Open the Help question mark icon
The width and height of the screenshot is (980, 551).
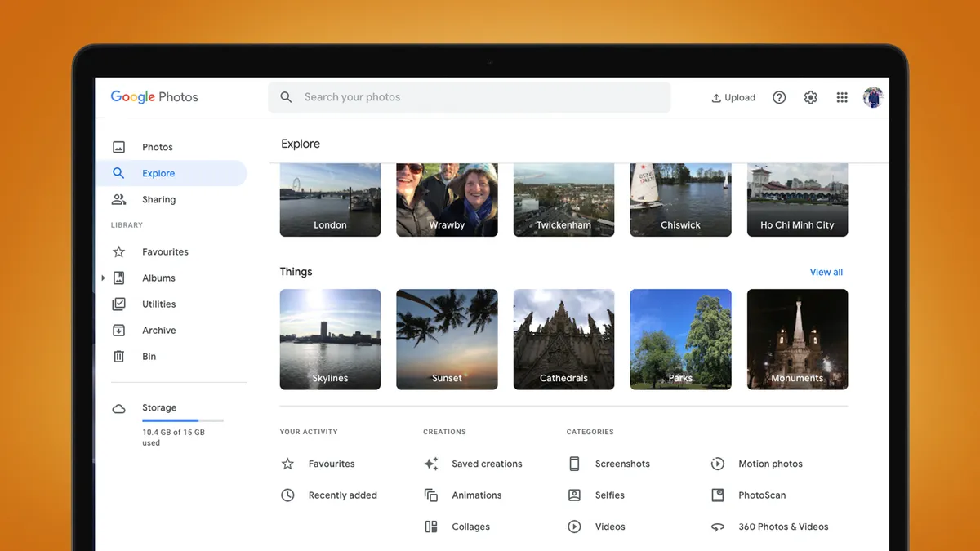pyautogui.click(x=779, y=97)
